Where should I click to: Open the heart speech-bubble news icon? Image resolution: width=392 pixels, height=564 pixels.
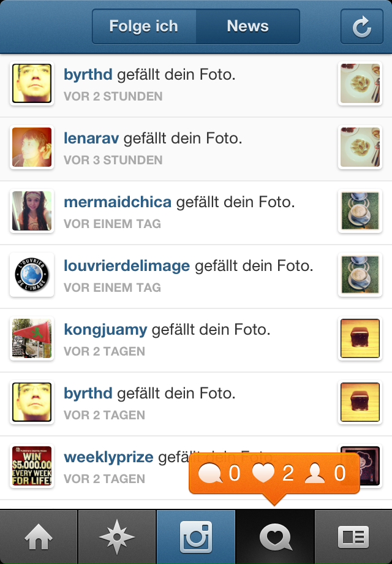click(x=275, y=536)
